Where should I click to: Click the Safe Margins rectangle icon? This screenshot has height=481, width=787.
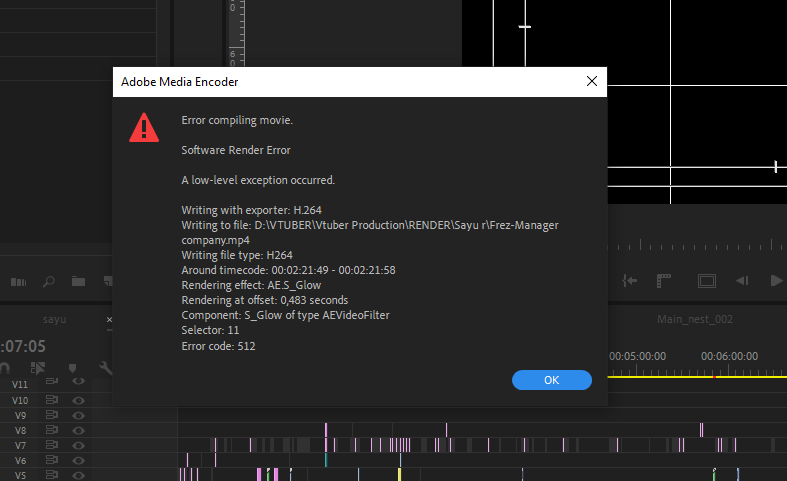[x=707, y=281]
